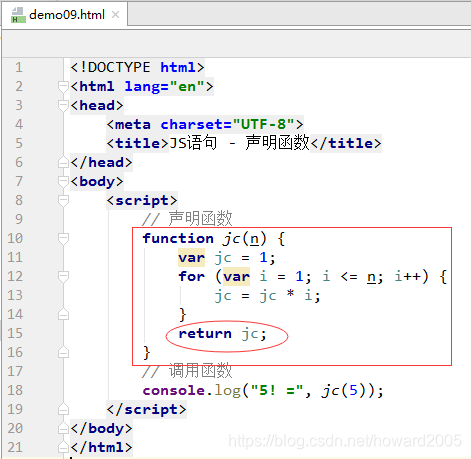Click the closing </head> tag on line 6
The width and height of the screenshot is (471, 459).
[x=101, y=163]
